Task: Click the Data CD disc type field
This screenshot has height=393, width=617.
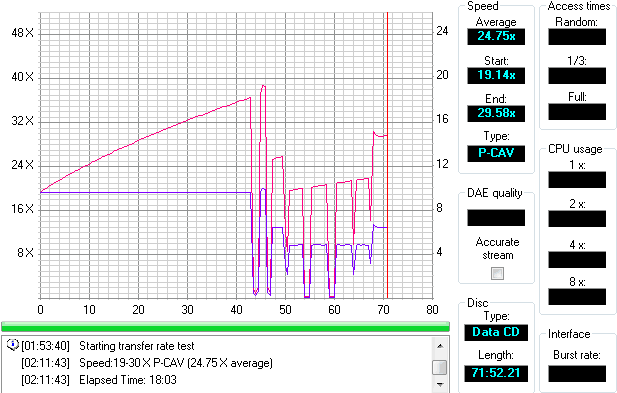Action: pyautogui.click(x=496, y=332)
